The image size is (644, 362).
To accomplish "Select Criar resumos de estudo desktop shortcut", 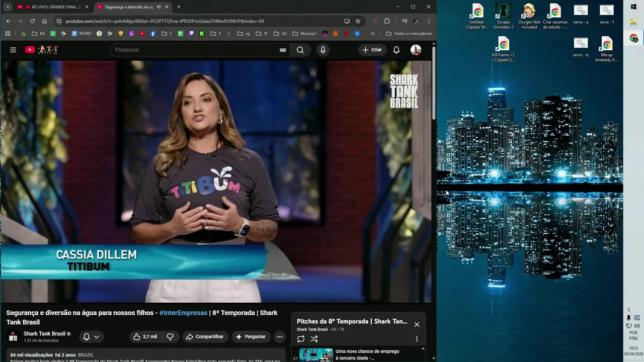I will click(555, 16).
